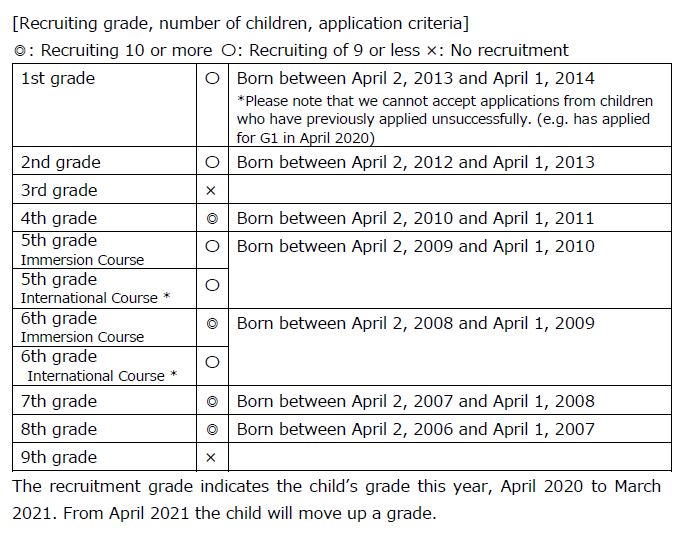Click the 2008–2009 birth date range text
Viewport: 696px width, 537px height.
(415, 323)
